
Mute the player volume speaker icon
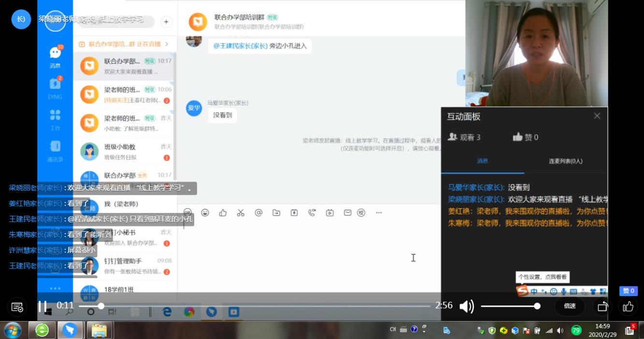pyautogui.click(x=466, y=306)
